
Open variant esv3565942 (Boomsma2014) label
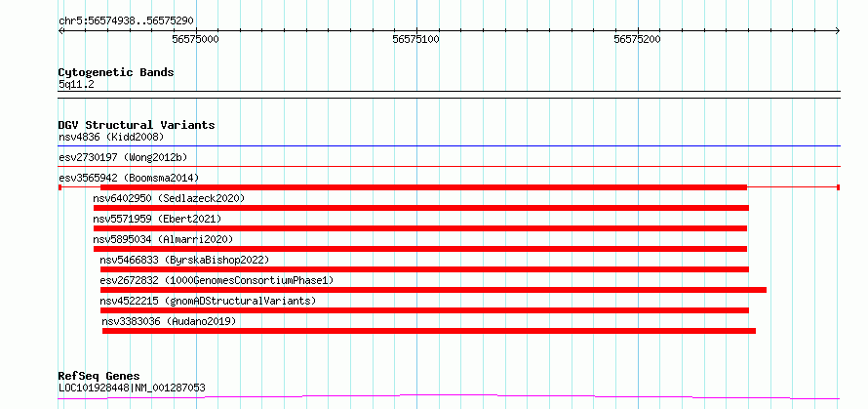[129, 178]
